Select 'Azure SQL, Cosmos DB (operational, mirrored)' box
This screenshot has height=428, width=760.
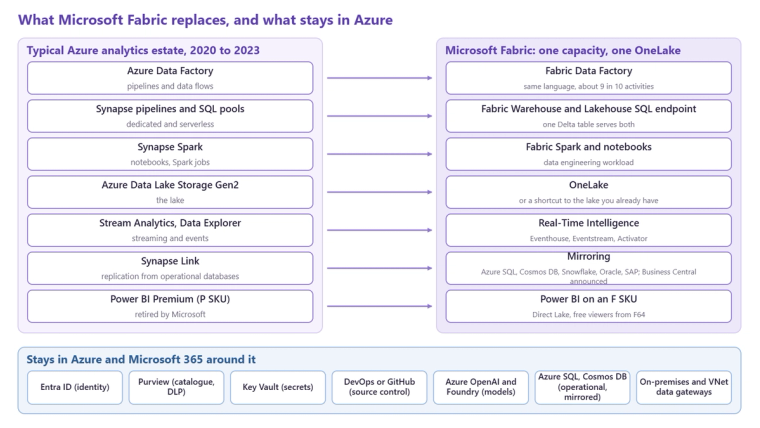coord(583,387)
